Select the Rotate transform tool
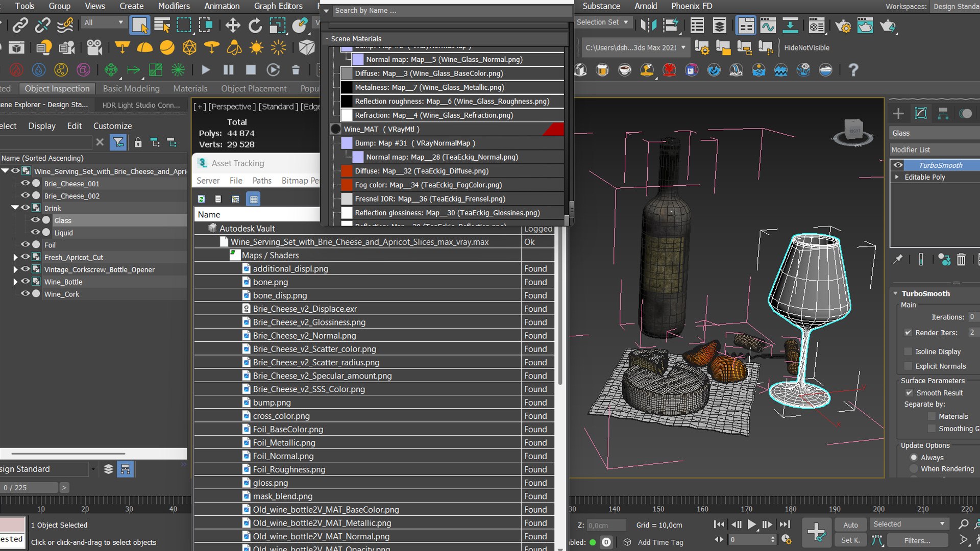 255,26
